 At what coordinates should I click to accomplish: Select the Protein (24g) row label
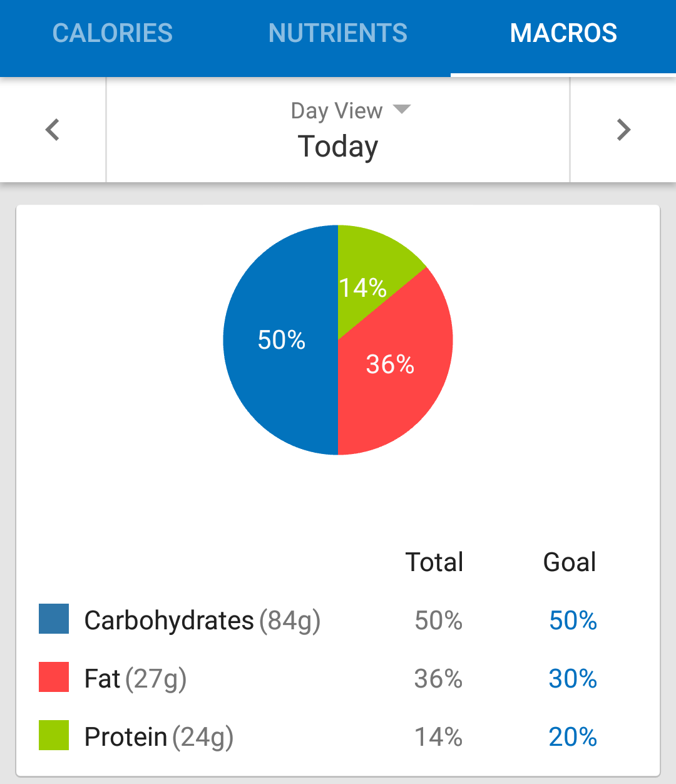(x=159, y=737)
